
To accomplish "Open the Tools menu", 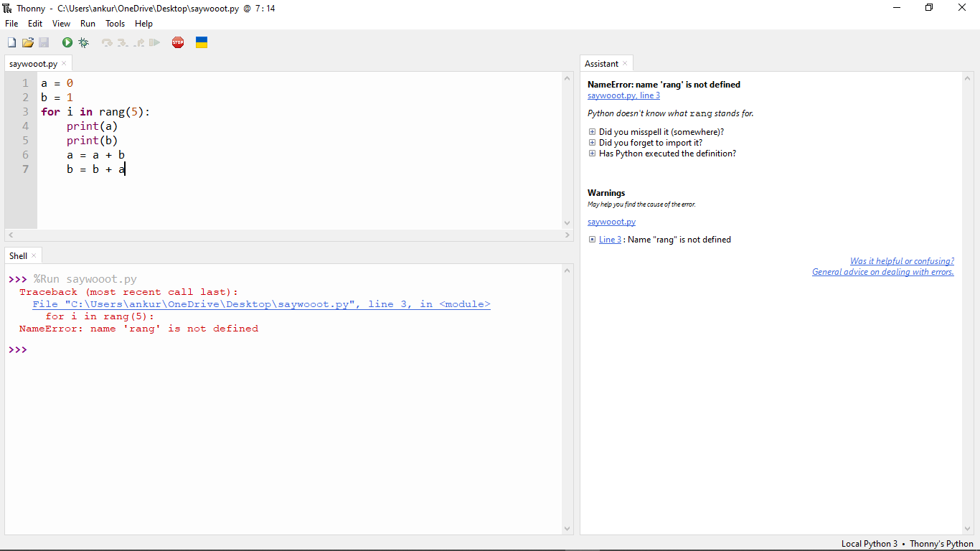I will (x=115, y=23).
